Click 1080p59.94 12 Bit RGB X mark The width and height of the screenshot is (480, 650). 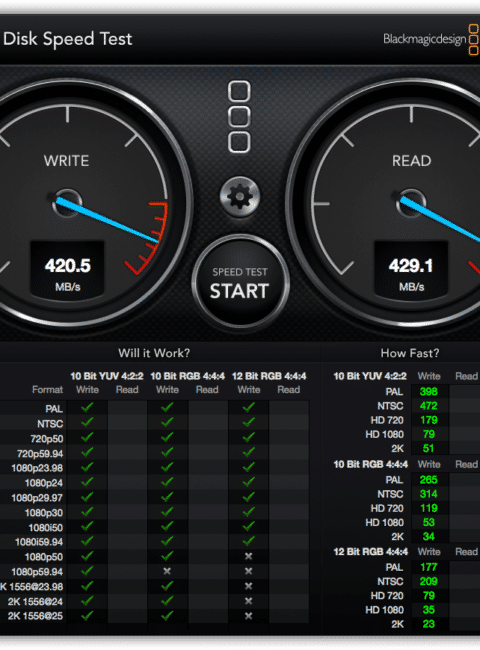pyautogui.click(x=248, y=571)
